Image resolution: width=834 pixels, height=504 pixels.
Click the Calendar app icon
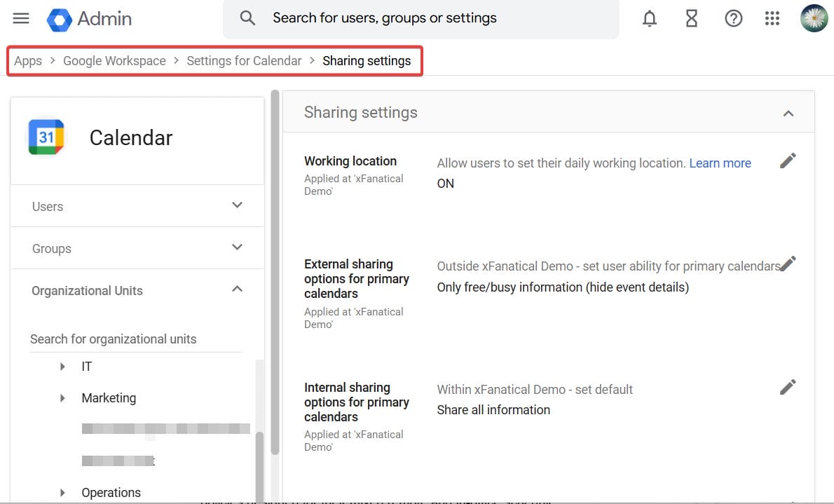click(46, 137)
